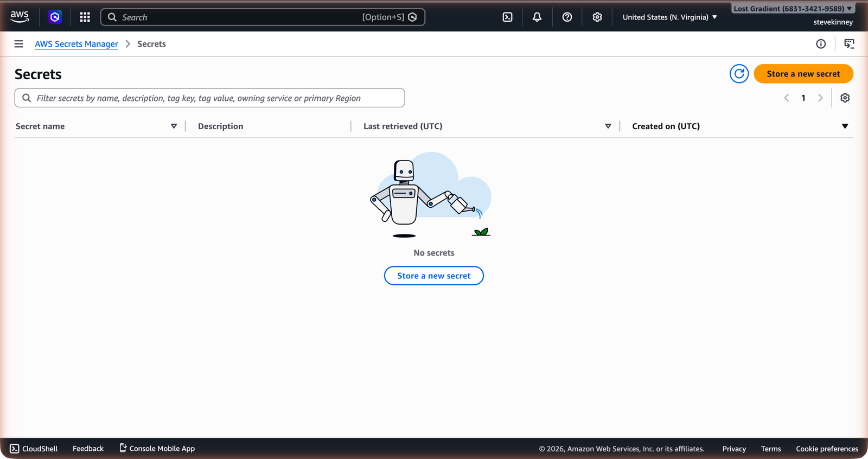Sort by Last retrieved (UTC) arrow
The width and height of the screenshot is (868, 459).
[x=608, y=126]
